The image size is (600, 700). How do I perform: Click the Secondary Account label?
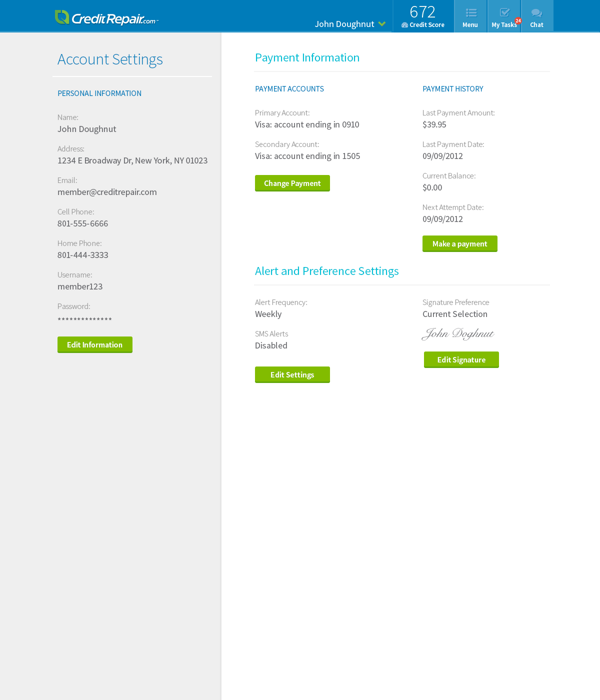coord(287,144)
